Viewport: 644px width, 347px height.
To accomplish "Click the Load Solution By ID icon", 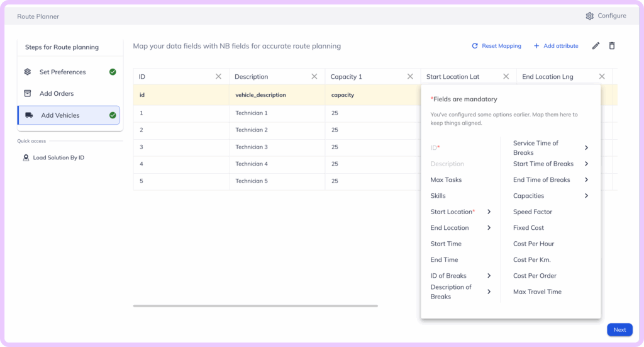I will pyautogui.click(x=26, y=157).
